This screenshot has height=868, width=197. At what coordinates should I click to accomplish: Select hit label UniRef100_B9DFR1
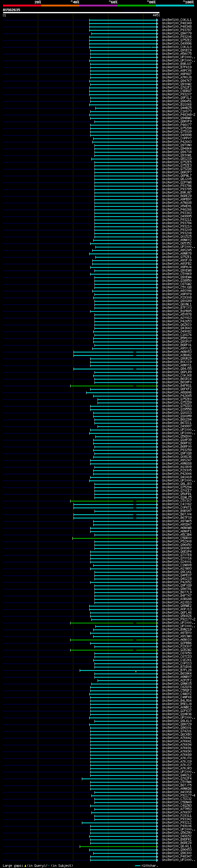[176, 840]
